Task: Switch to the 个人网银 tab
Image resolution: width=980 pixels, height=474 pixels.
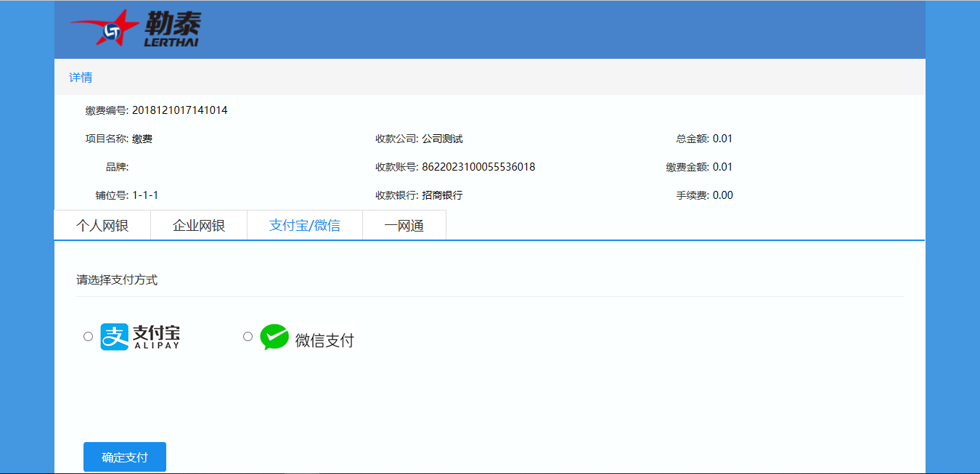Action: 102,226
